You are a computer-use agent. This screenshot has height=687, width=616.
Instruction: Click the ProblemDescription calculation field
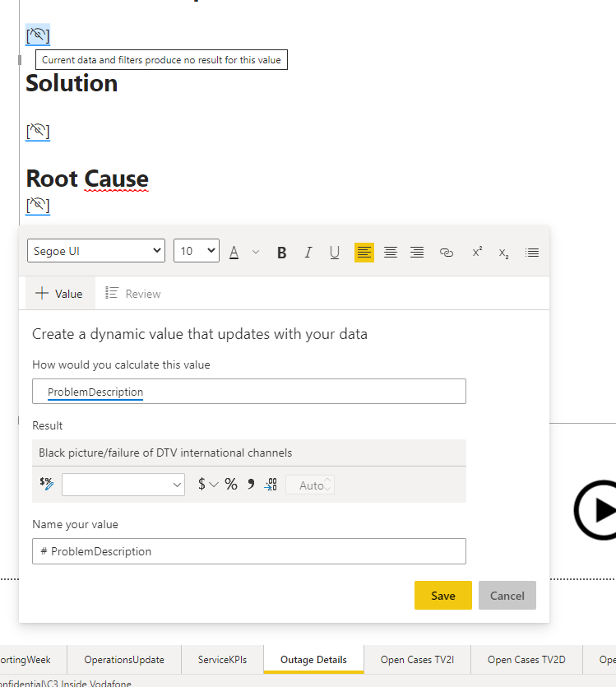[249, 392]
